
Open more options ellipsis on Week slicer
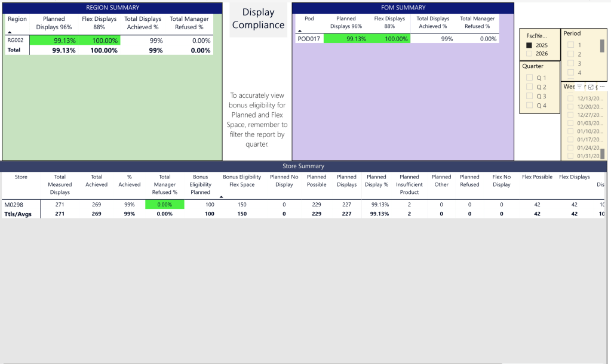tap(601, 87)
